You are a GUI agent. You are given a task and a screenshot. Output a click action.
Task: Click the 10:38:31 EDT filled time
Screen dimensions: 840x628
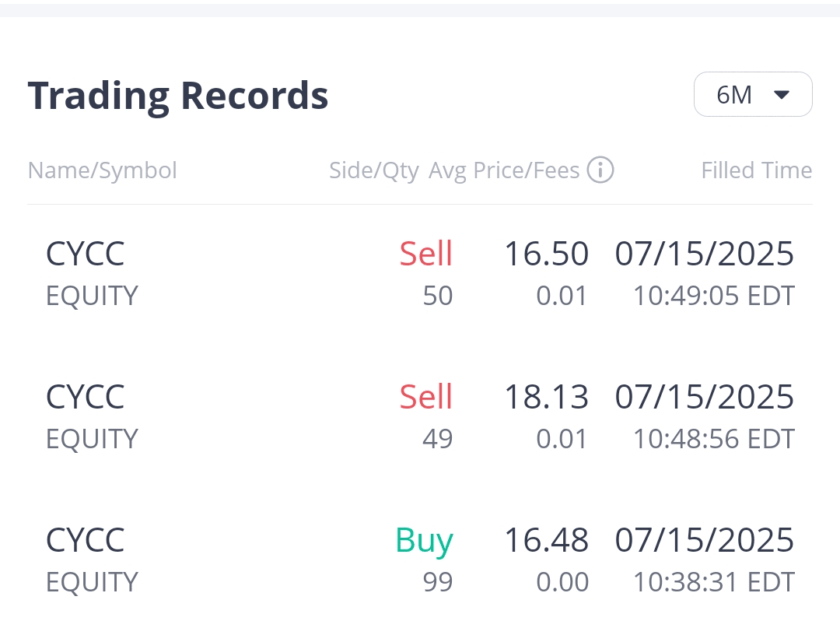[713, 582]
